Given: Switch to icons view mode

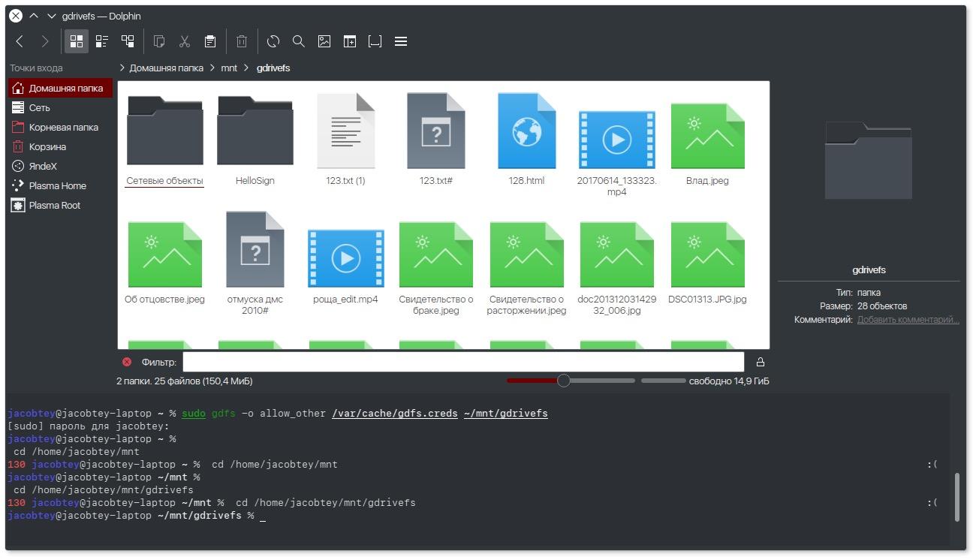Looking at the screenshot, I should (x=77, y=41).
